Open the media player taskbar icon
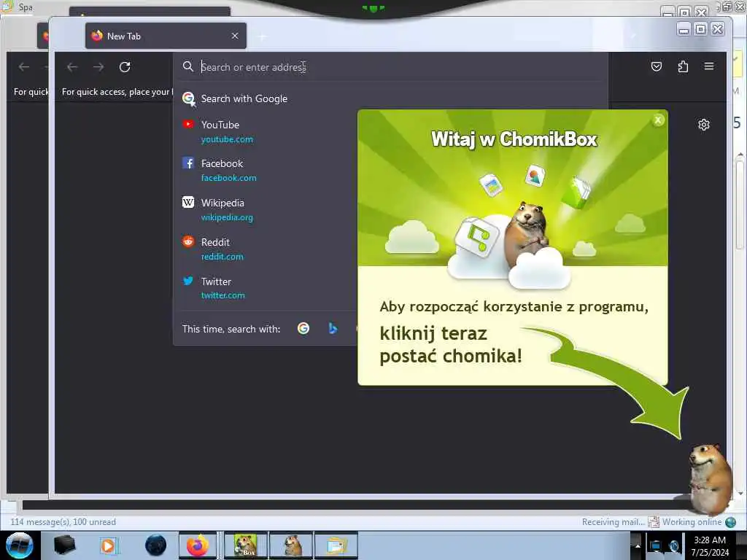 click(x=108, y=545)
